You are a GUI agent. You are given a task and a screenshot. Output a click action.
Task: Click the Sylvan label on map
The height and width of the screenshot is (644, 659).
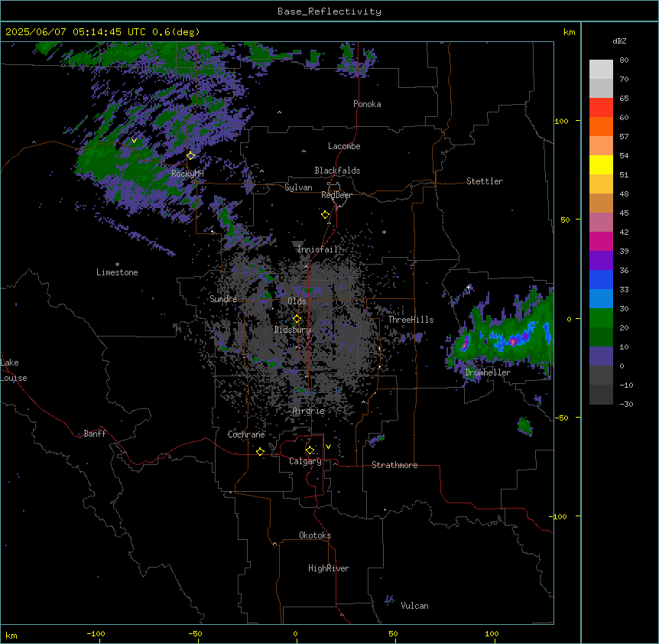point(298,187)
